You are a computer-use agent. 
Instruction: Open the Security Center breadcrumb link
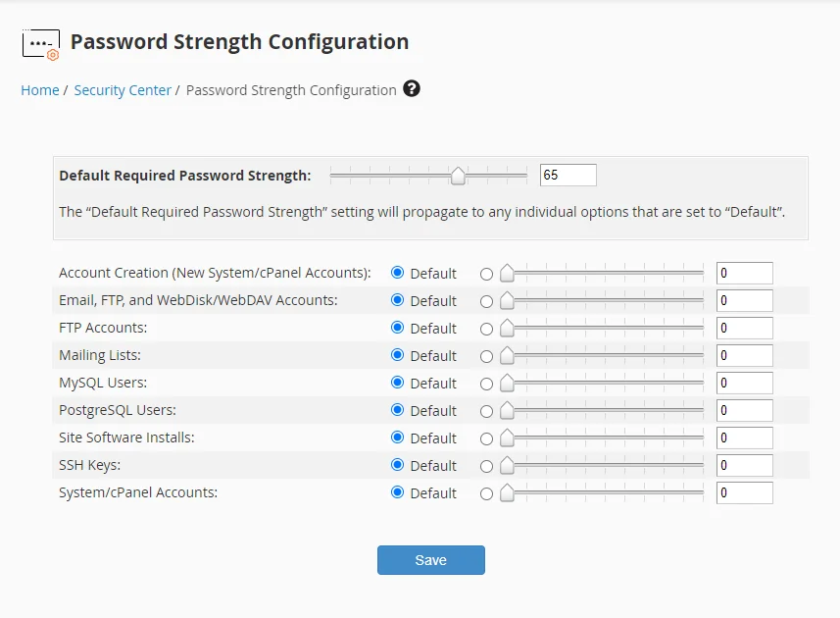(x=123, y=89)
